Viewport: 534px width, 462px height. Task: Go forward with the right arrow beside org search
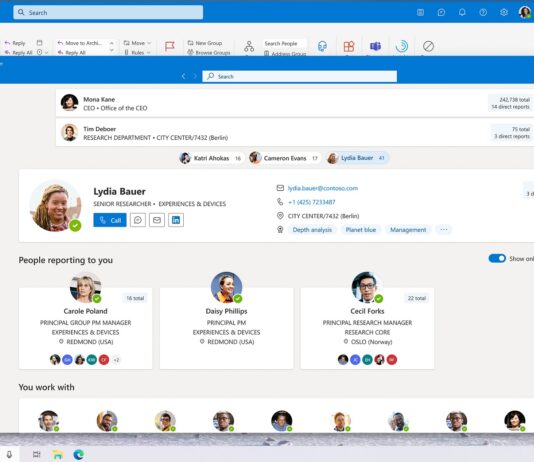pos(195,76)
